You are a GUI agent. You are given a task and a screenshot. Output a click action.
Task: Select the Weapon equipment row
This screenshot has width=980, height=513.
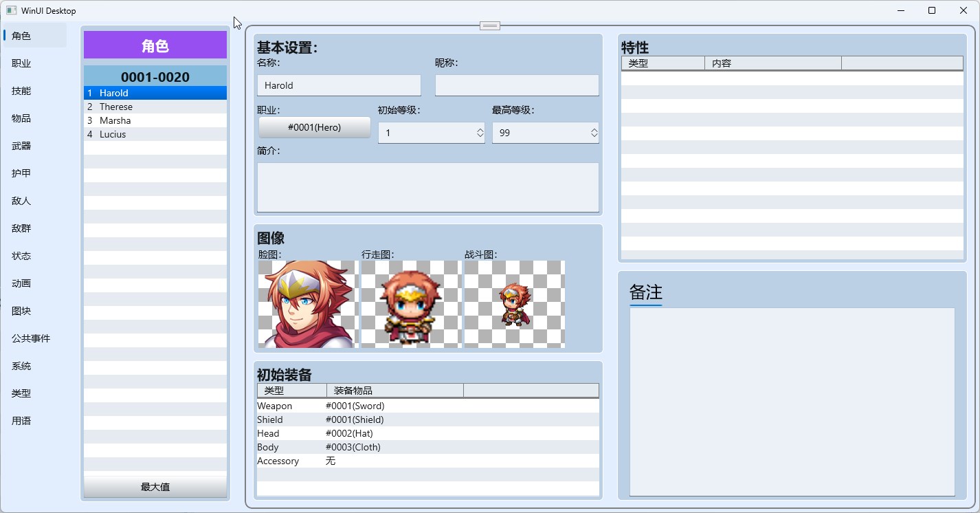pyautogui.click(x=428, y=406)
